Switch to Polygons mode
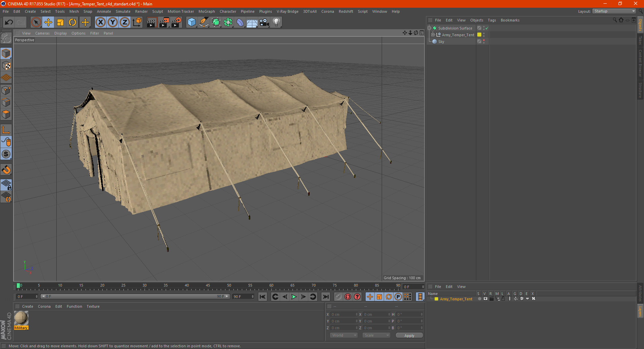 coord(6,115)
